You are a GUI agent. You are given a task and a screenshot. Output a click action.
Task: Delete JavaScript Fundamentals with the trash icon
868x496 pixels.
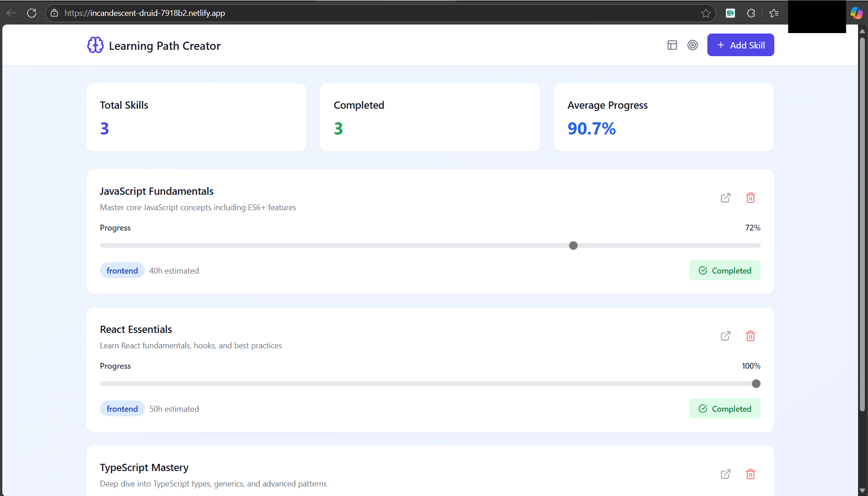click(x=750, y=197)
